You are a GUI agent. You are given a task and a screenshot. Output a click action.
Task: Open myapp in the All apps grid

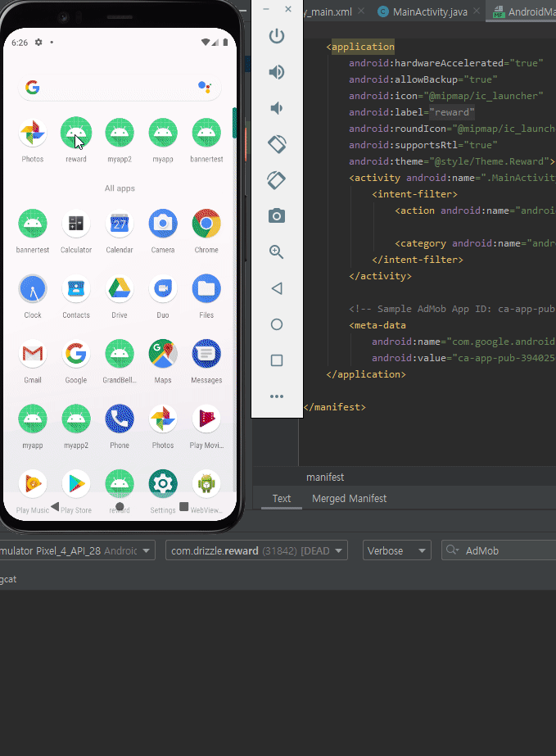pos(32,419)
